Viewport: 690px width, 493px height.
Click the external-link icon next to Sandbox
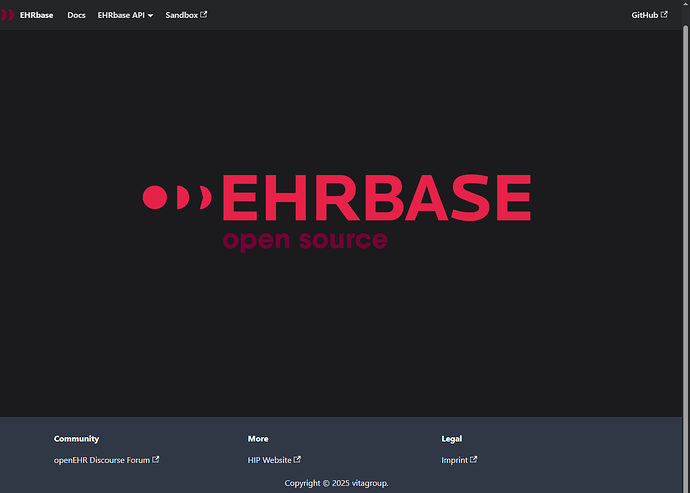pos(204,15)
